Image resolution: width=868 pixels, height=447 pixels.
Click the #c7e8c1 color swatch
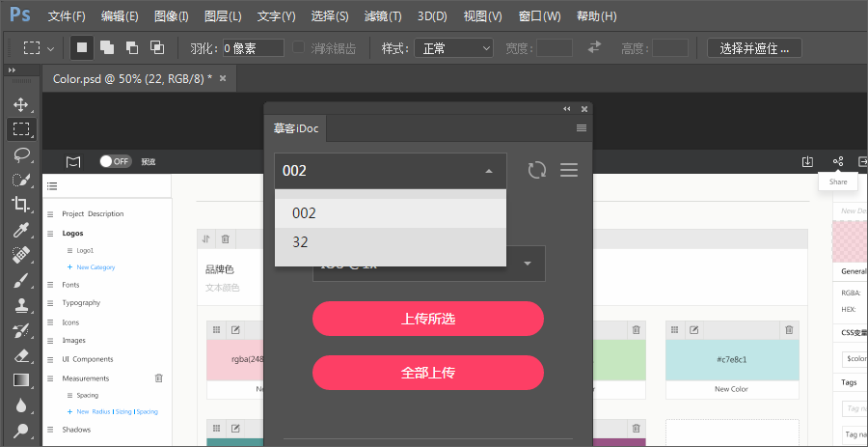click(732, 360)
